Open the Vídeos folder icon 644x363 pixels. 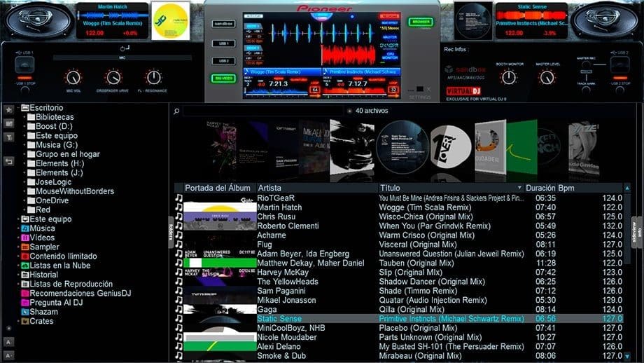[25, 238]
